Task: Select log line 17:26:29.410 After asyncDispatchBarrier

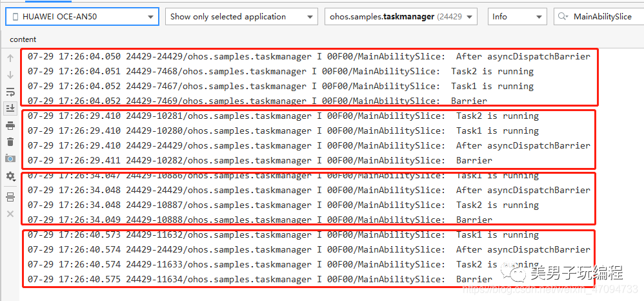Action: click(309, 145)
